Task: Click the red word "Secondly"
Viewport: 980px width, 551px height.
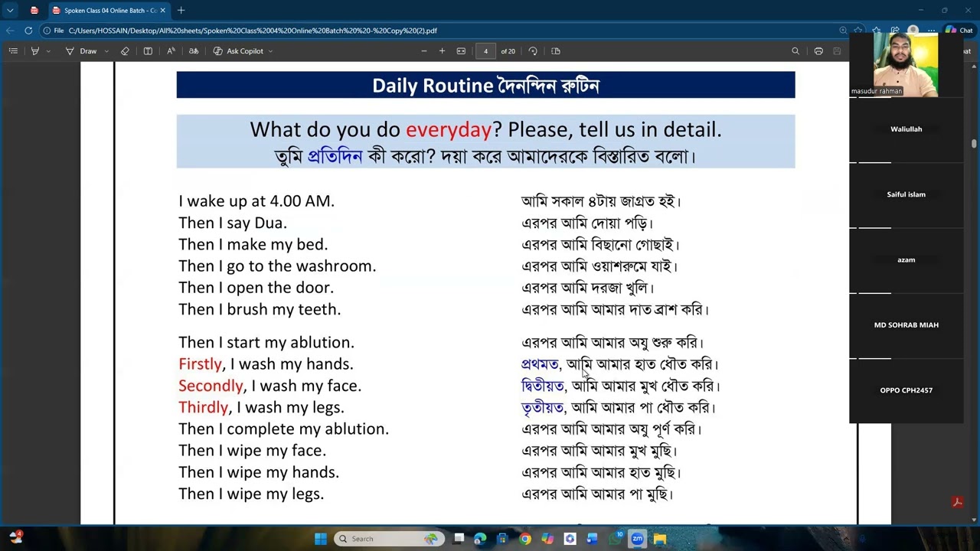Action: pyautogui.click(x=211, y=386)
